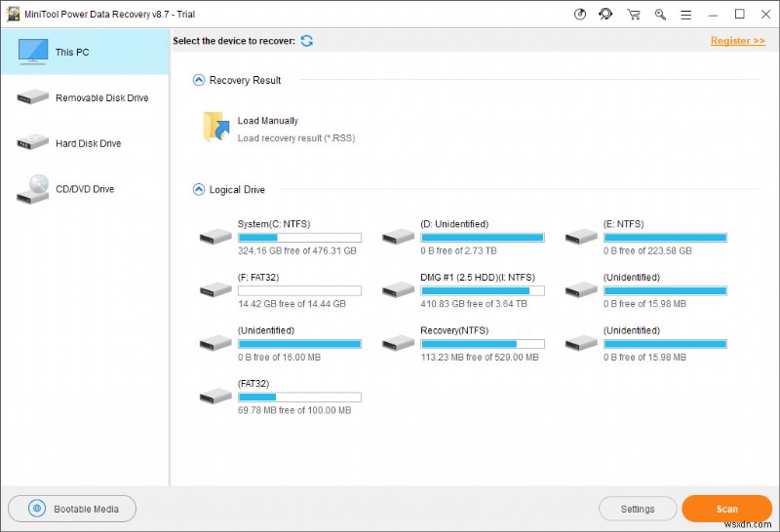The image size is (780, 532).
Task: Collapse the Logical Drive section
Action: 199,189
